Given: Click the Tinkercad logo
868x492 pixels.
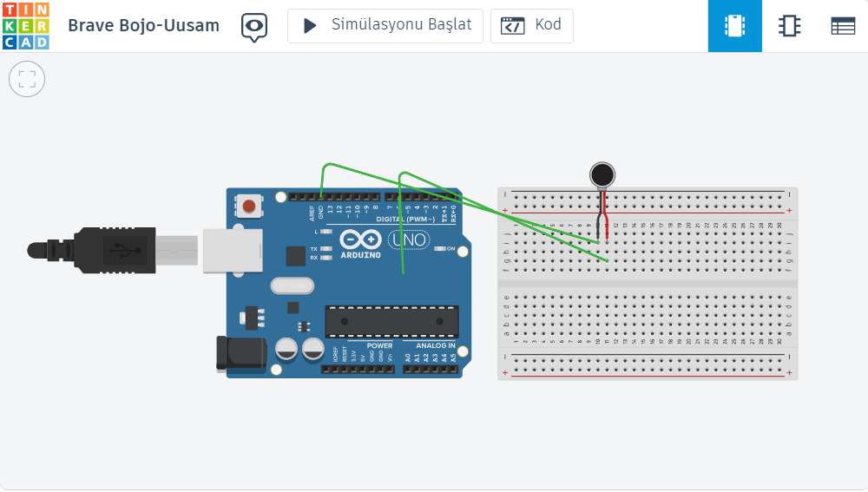Looking at the screenshot, I should 26,26.
